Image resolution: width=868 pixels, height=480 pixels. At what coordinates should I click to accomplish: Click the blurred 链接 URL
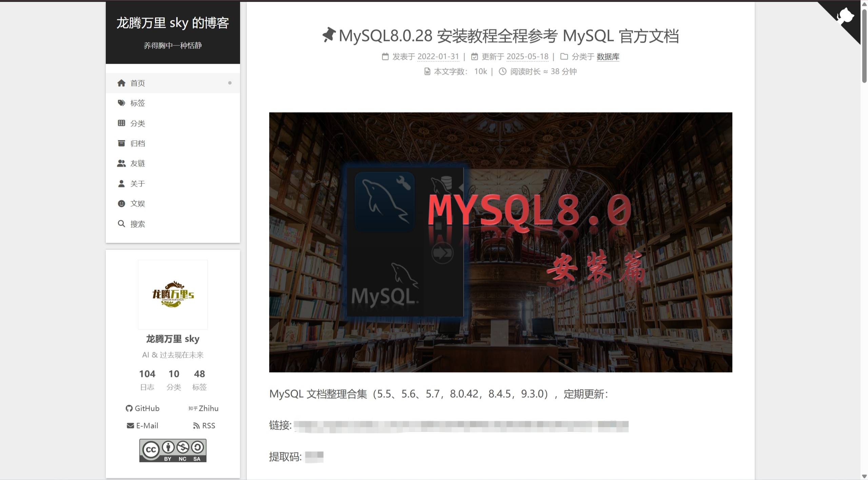(461, 426)
